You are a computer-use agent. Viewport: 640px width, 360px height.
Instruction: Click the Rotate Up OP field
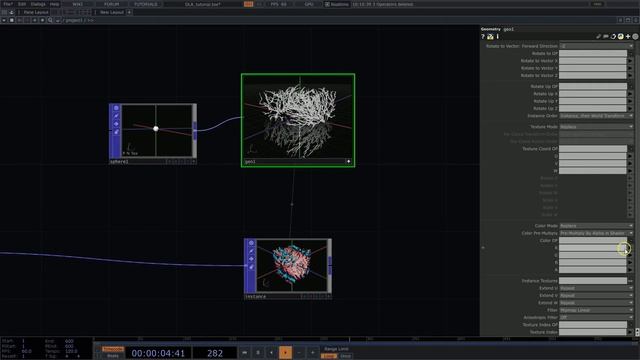coord(593,87)
